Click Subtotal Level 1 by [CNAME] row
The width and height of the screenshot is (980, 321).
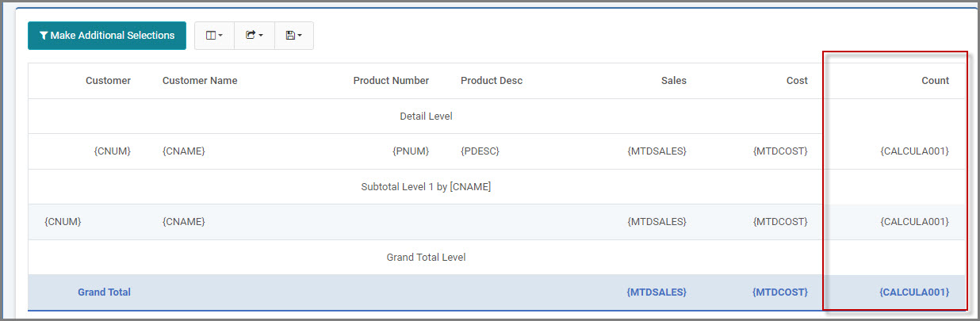[x=497, y=187]
